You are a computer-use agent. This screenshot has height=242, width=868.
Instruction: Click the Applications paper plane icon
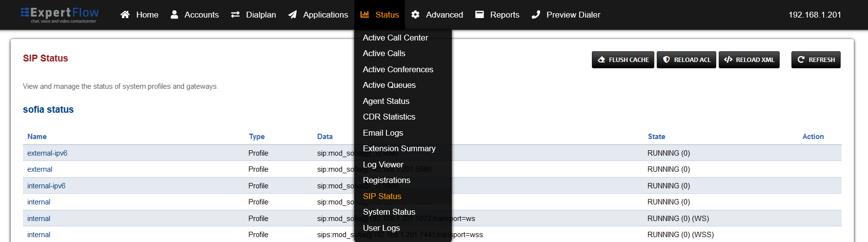coord(293,15)
